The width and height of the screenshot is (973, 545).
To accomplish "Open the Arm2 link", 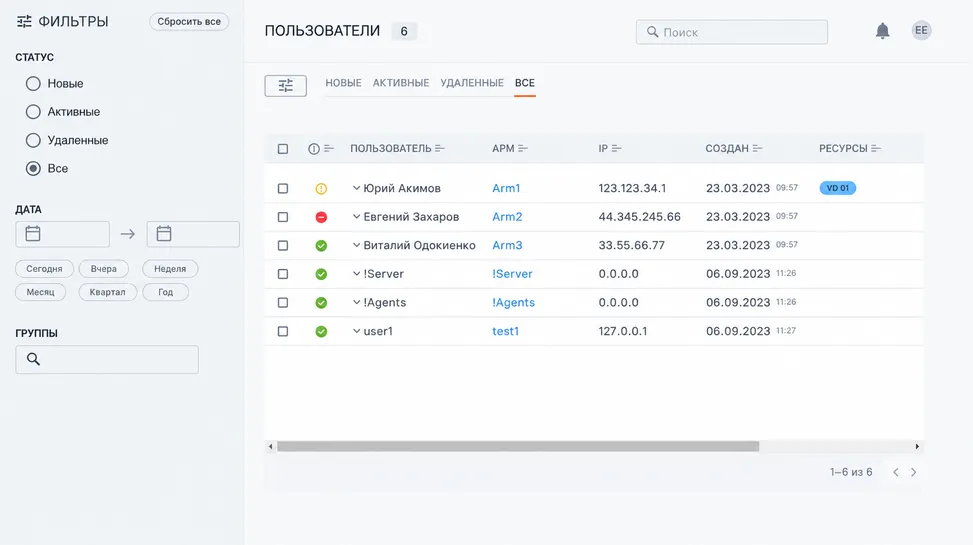I will coord(507,217).
